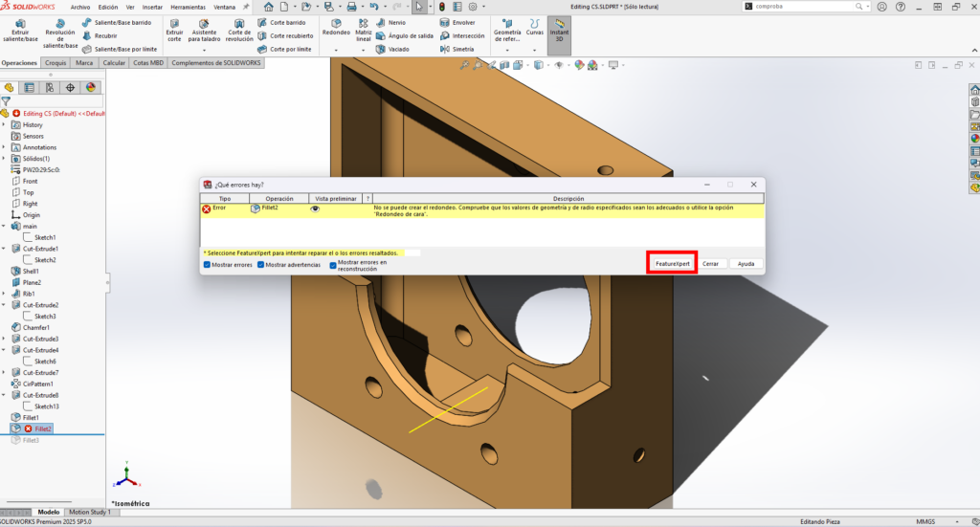This screenshot has width=980, height=527.
Task: Open Curvas tool
Action: coord(534,27)
